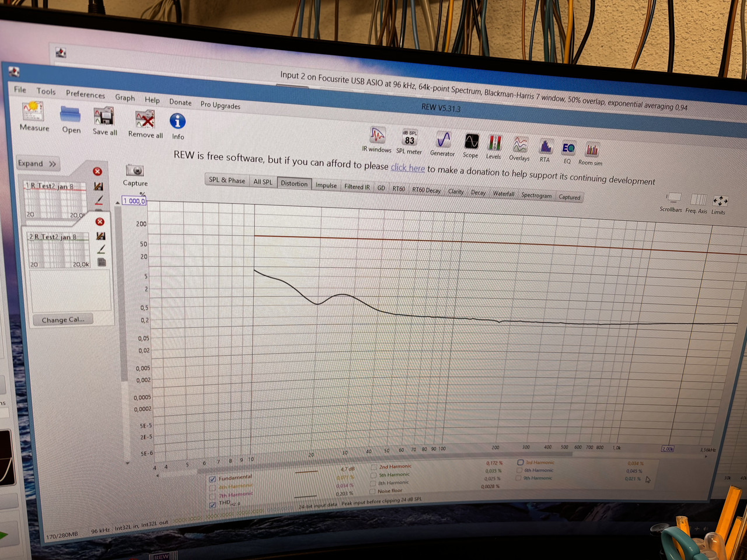The height and width of the screenshot is (560, 747).
Task: Open the SPL meter showing 83
Action: [x=410, y=138]
